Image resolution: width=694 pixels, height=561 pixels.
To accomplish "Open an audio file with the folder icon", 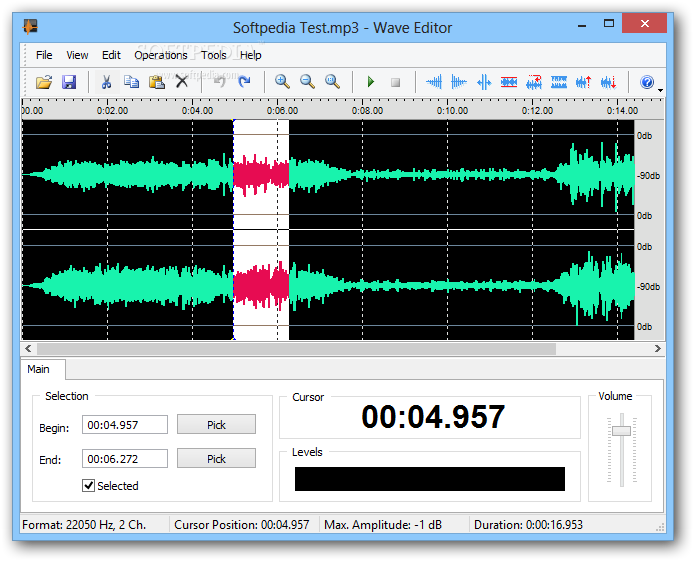I will tap(44, 82).
